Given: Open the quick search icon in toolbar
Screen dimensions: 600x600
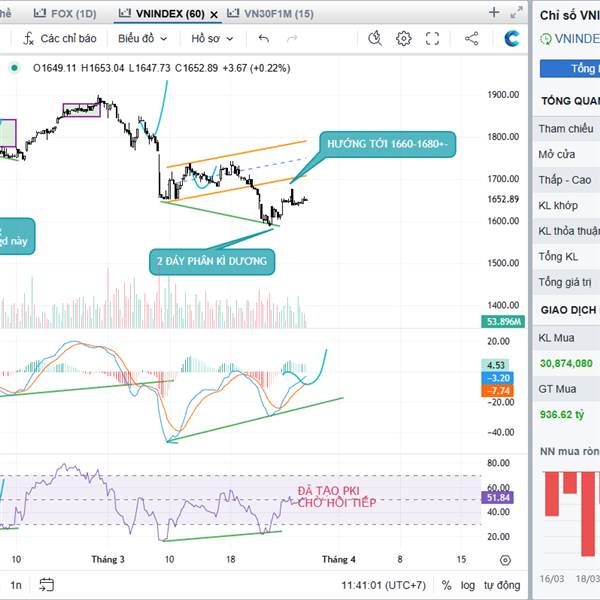Looking at the screenshot, I should pyautogui.click(x=375, y=38).
